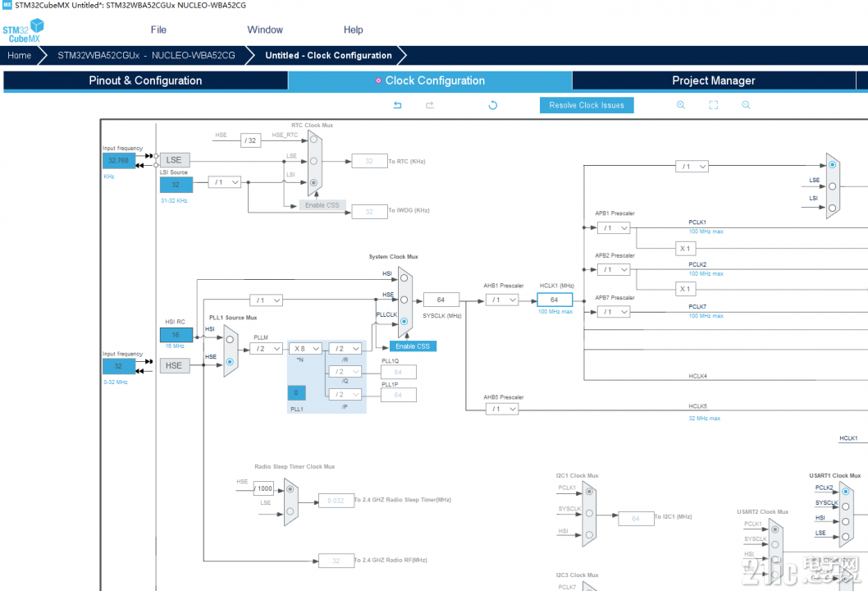Click the blue Enable CSS button near System Clock Mux
Viewport: 868px width, 591px height.
point(413,346)
